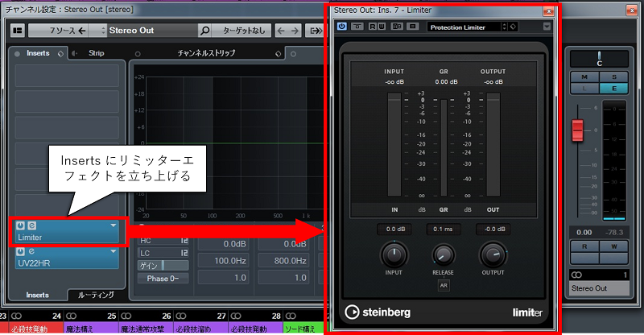Image resolution: width=644 pixels, height=335 pixels.
Task: Click the output routing arrow icon
Action: click(x=316, y=31)
